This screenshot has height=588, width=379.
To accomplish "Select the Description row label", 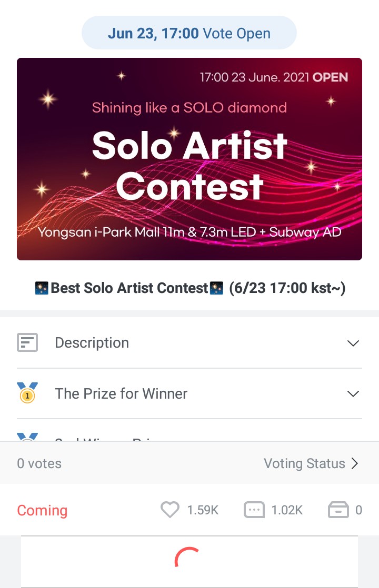I will click(x=92, y=343).
